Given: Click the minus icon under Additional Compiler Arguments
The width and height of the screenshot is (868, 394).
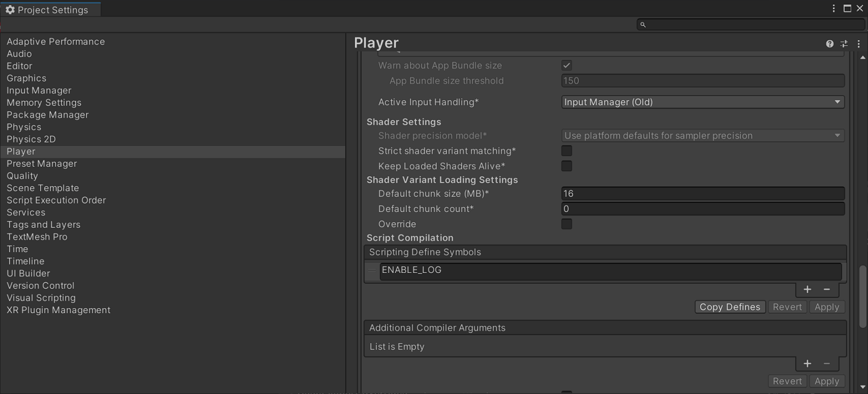Looking at the screenshot, I should pos(826,363).
